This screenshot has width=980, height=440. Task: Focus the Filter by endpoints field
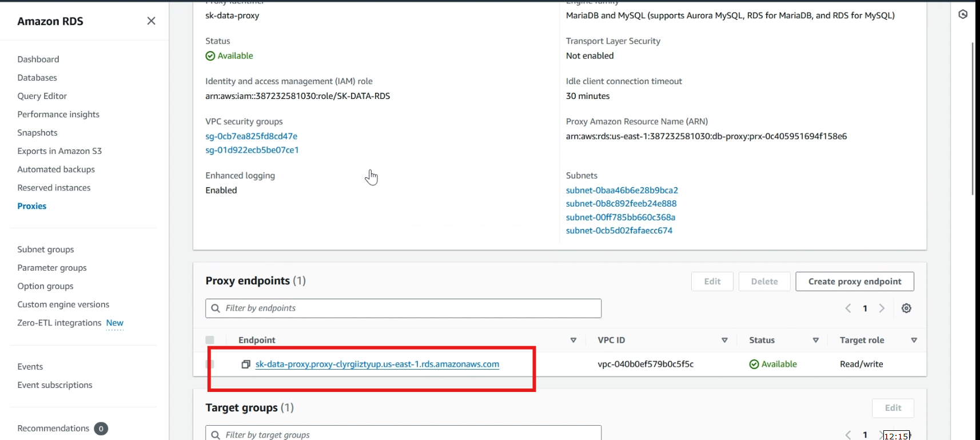click(403, 308)
